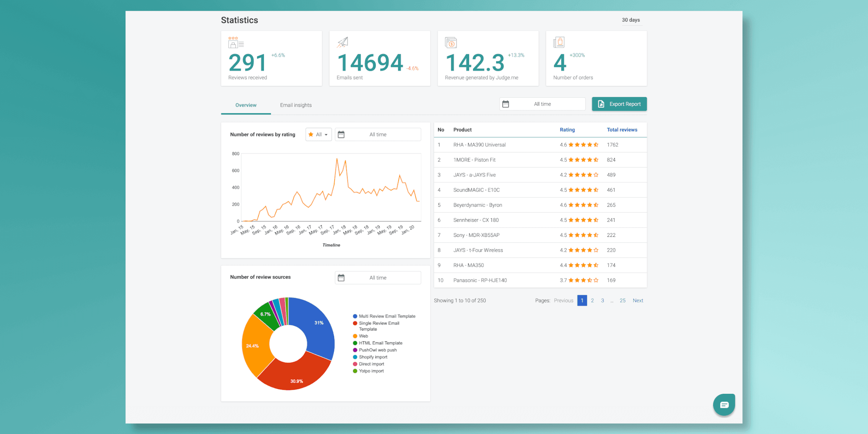Image resolution: width=868 pixels, height=434 pixels.
Task: Click the blue Multi Review Email Template legend swatch
Action: (x=355, y=316)
